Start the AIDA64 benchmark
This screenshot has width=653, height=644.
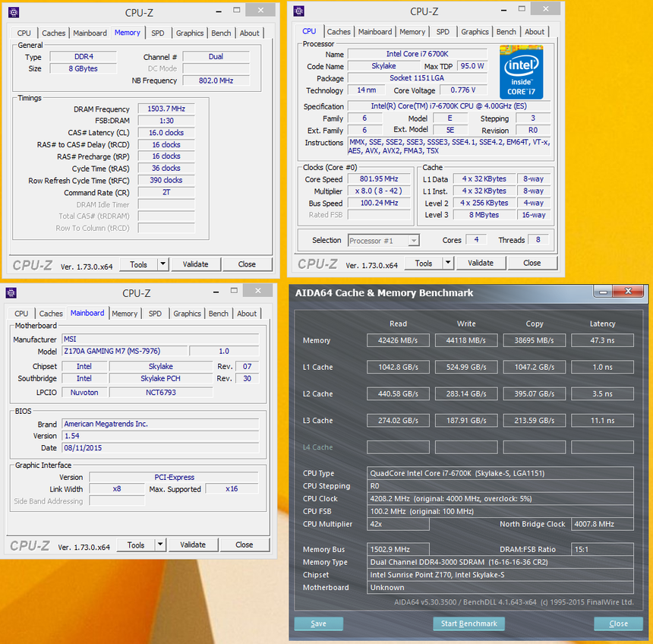[468, 623]
